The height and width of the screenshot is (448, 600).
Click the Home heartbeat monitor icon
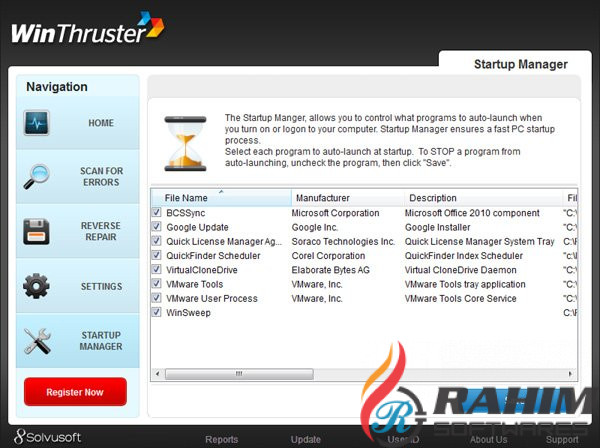click(x=36, y=123)
